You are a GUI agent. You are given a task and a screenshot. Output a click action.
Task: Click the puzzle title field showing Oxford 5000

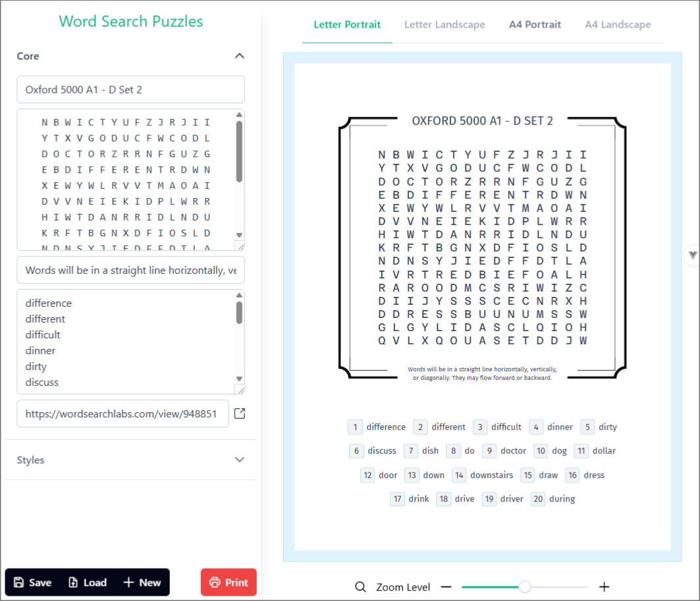(130, 89)
